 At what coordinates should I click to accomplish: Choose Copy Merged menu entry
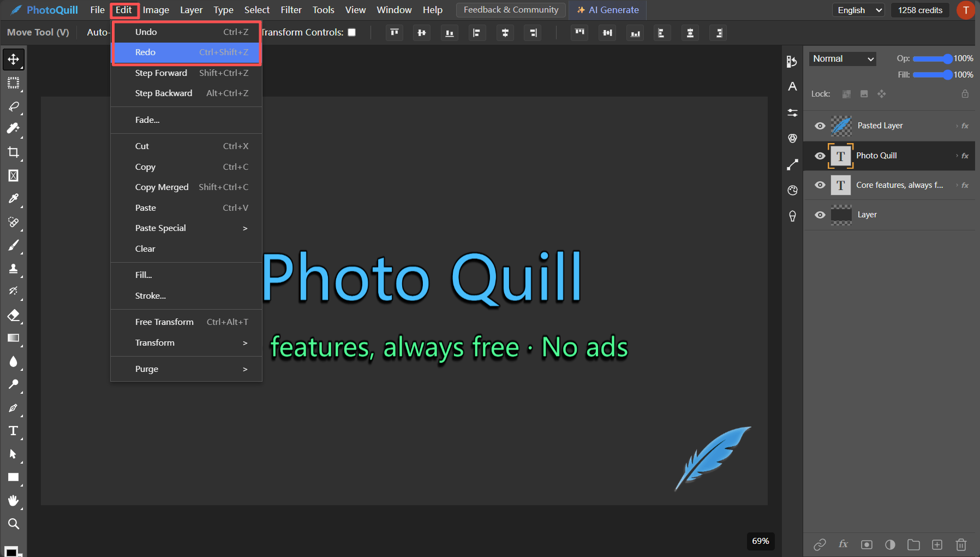click(187, 187)
